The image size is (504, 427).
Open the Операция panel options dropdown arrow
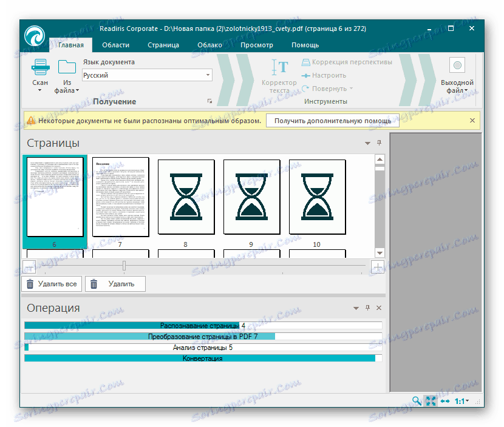(x=356, y=308)
